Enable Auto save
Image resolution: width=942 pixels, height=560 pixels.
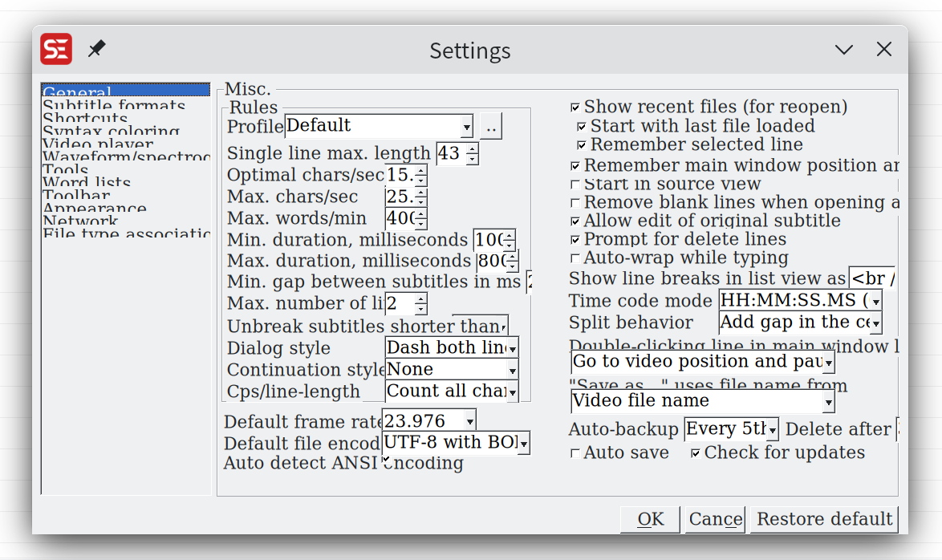(x=575, y=452)
